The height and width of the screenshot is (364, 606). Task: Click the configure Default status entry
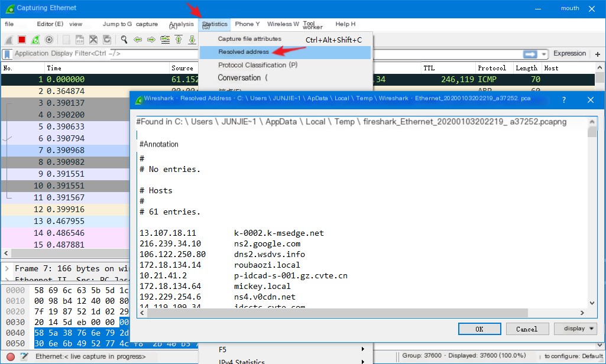click(573, 356)
